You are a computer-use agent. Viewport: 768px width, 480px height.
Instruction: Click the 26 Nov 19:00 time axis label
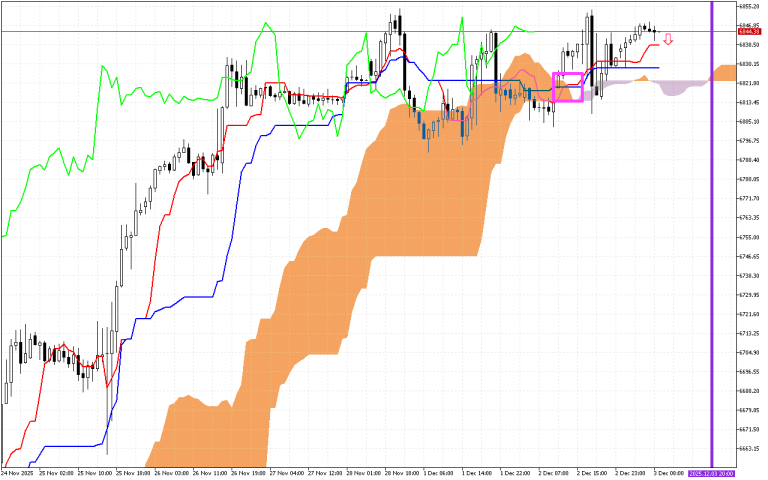click(x=248, y=474)
